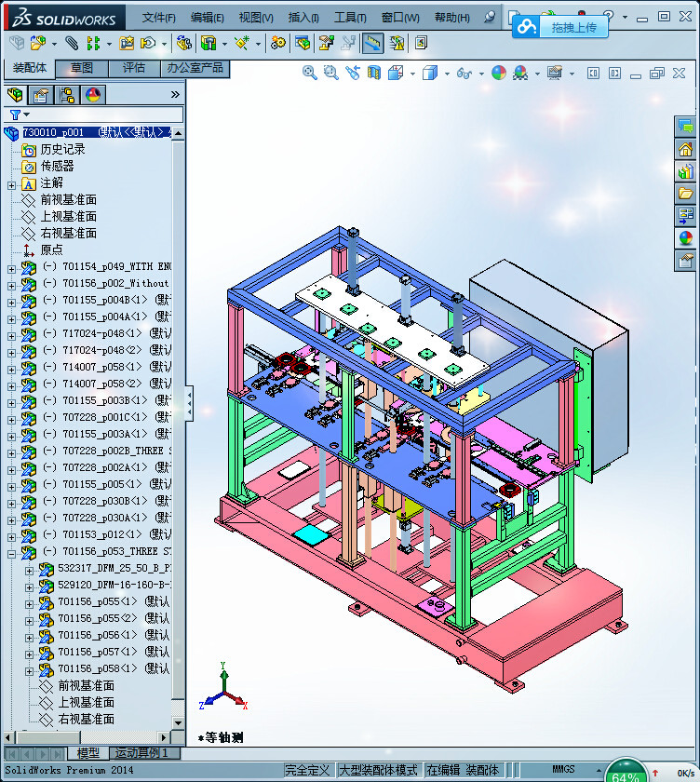The image size is (700, 782).
Task: Click the New Motion Study icon
Action: tap(278, 44)
